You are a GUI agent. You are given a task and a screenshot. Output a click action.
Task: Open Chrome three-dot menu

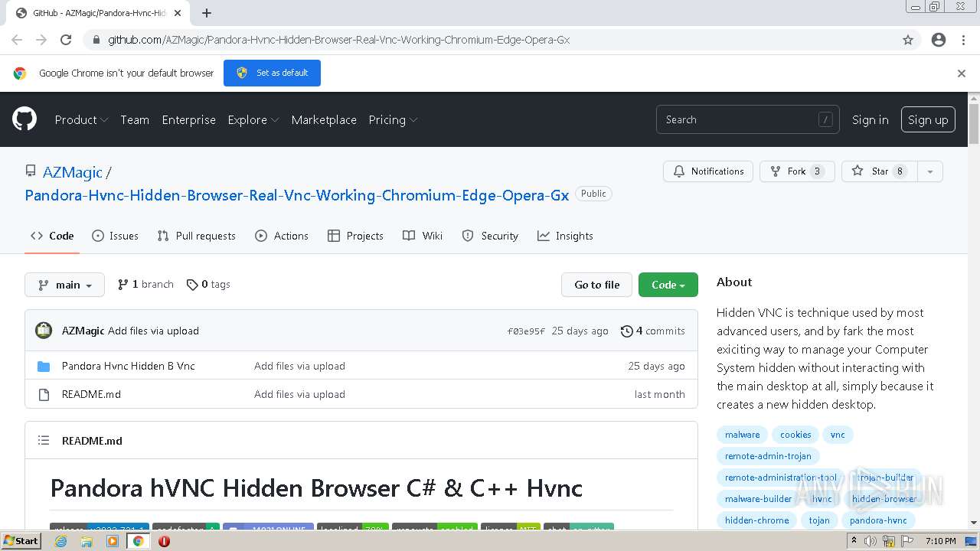point(963,40)
